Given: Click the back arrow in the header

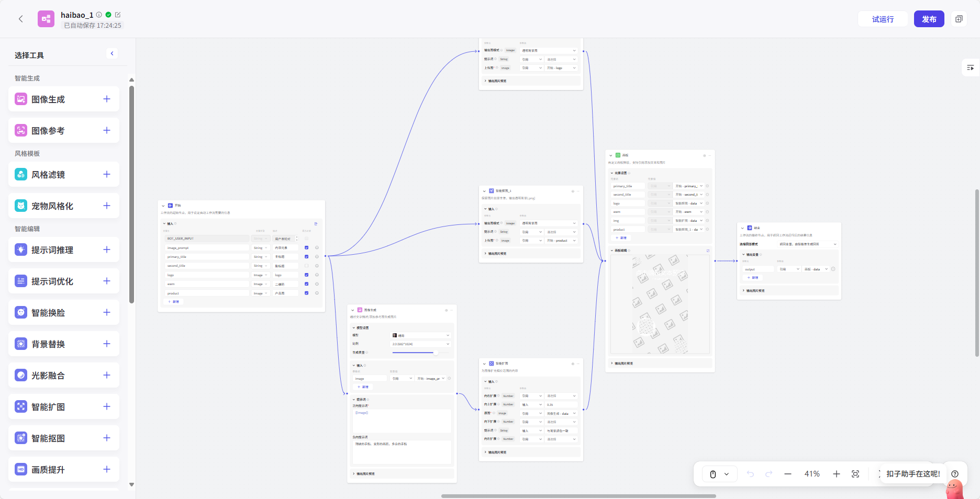Looking at the screenshot, I should (21, 19).
